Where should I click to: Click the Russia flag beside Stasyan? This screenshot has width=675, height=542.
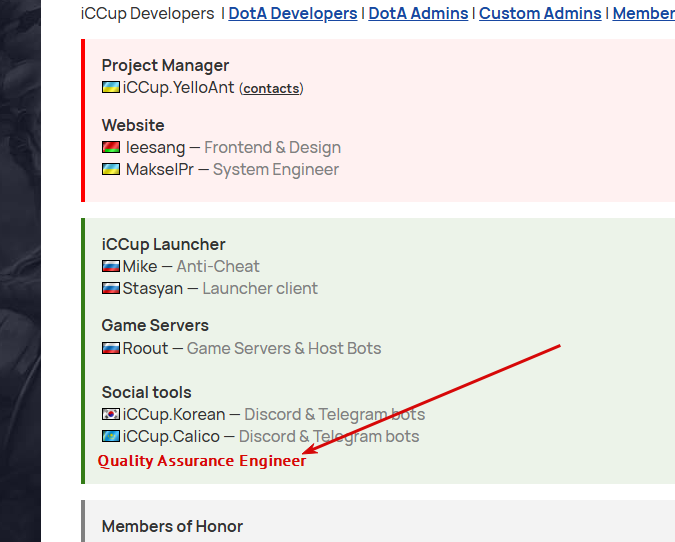tap(111, 288)
